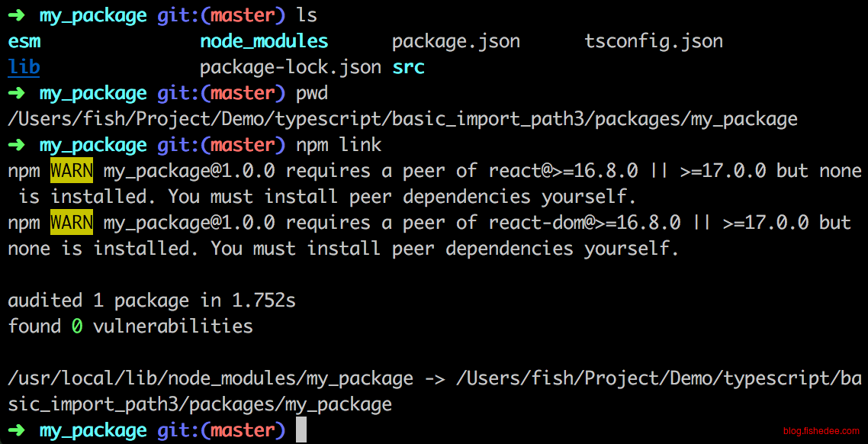Click the first yellow WARN badge
This screenshot has width=868, height=444.
[x=72, y=171]
